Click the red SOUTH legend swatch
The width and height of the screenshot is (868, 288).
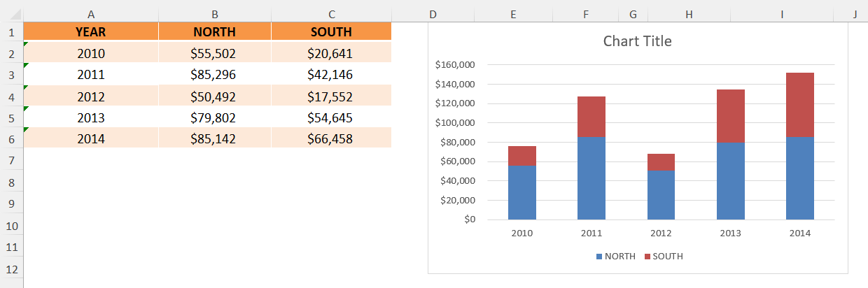coord(647,257)
